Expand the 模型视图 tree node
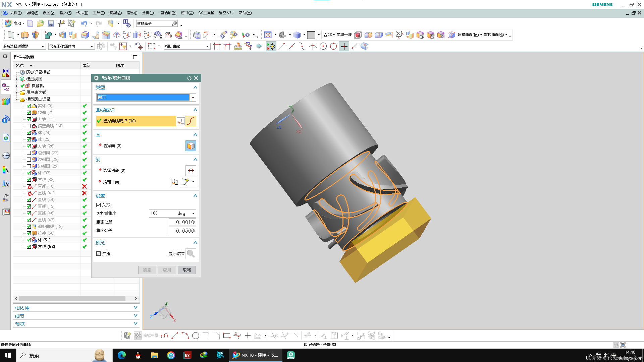This screenshot has width=644, height=362. pyautogui.click(x=16, y=79)
